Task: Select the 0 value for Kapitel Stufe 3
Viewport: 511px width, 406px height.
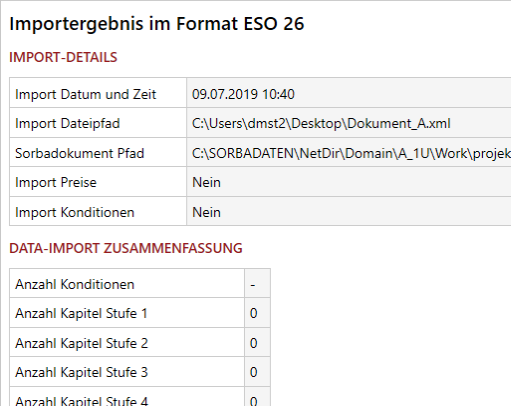Action: click(253, 372)
